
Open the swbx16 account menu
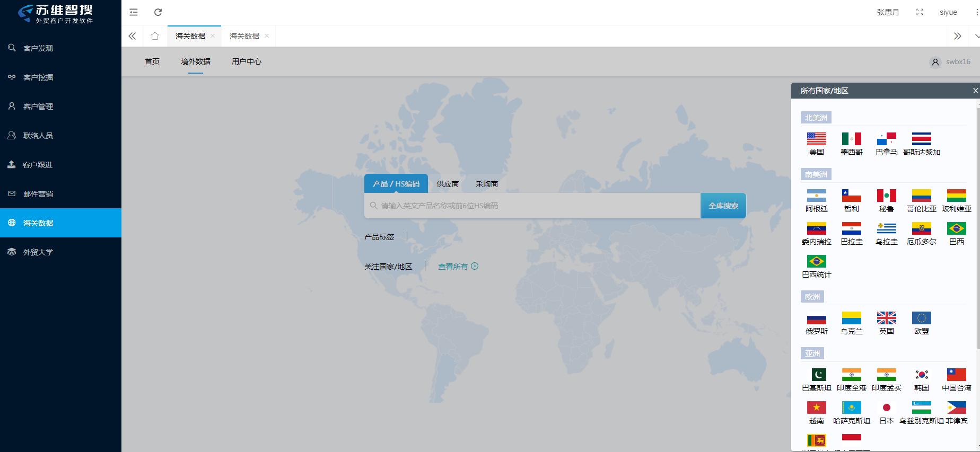pos(951,62)
